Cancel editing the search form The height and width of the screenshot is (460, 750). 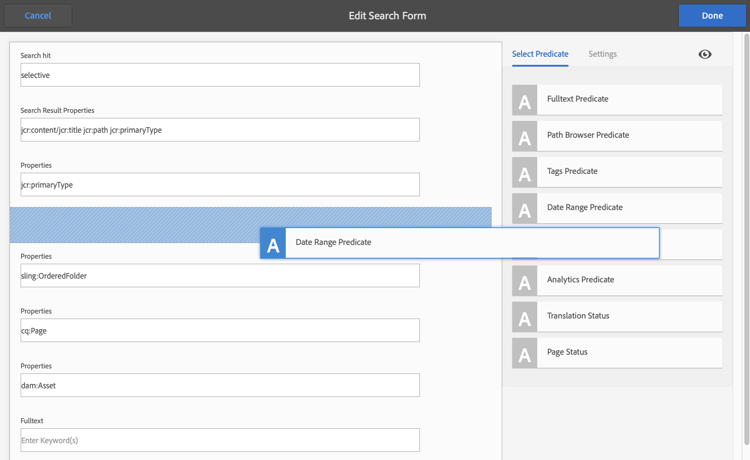38,16
